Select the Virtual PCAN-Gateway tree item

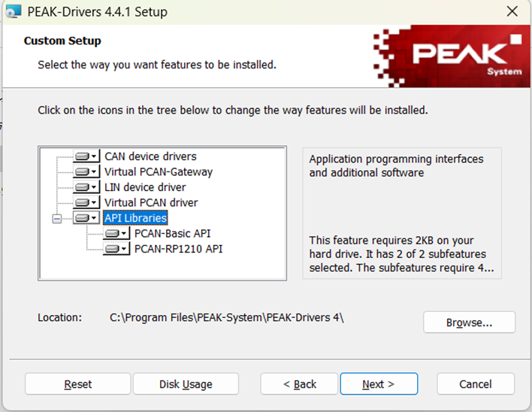point(158,172)
